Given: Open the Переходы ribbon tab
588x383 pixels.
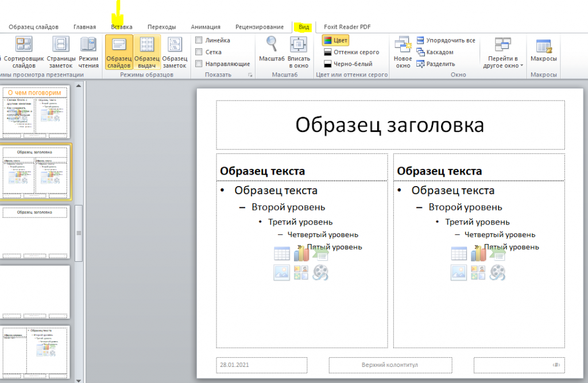Looking at the screenshot, I should tap(161, 27).
